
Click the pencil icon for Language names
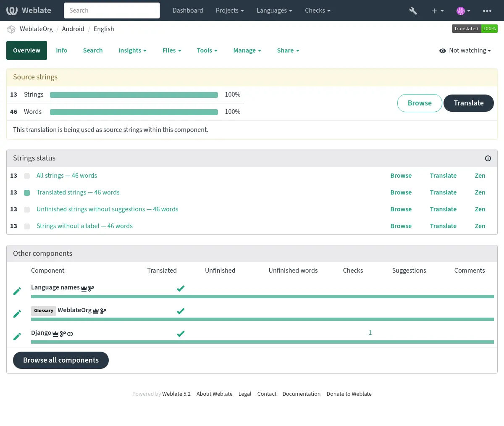(x=17, y=291)
